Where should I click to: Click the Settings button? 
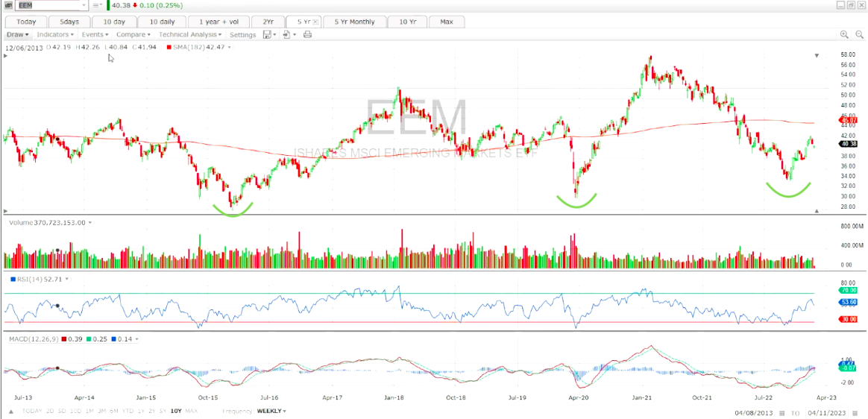[x=242, y=34]
